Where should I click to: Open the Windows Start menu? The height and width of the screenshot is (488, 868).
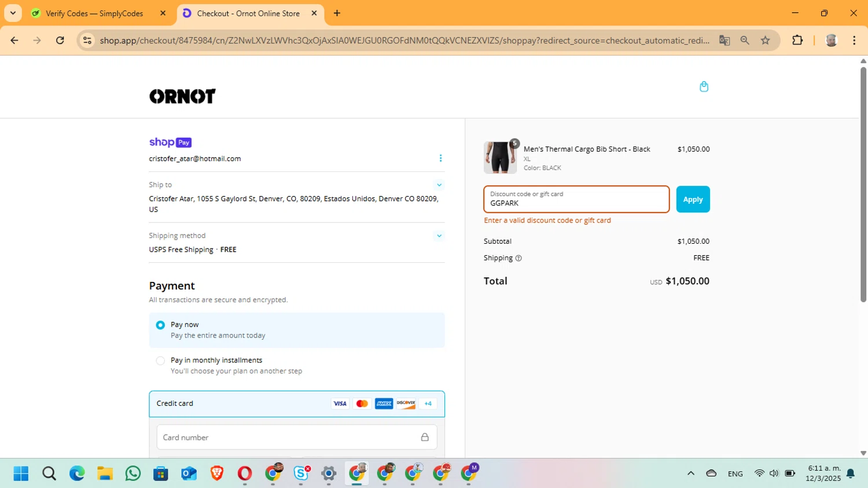pos(21,474)
